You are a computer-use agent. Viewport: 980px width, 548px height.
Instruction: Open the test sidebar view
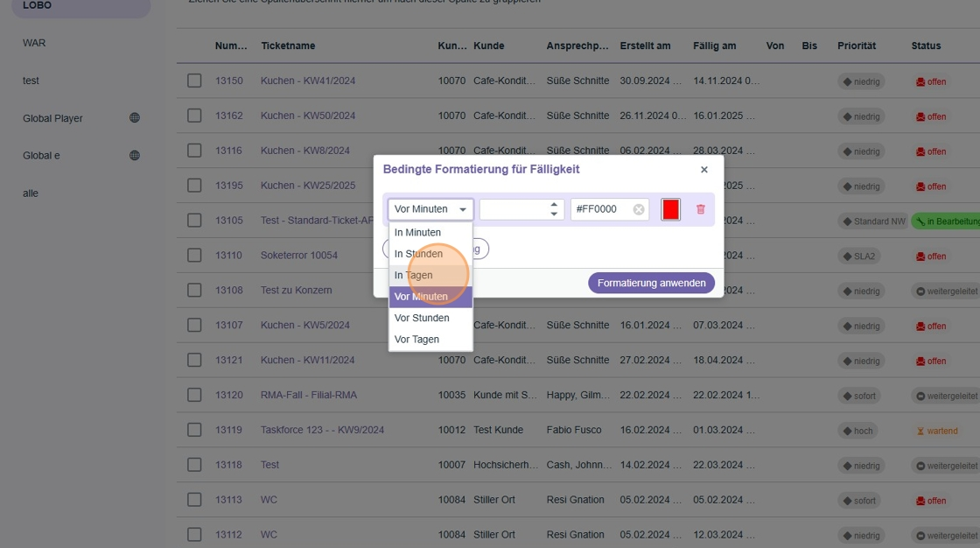click(x=31, y=80)
